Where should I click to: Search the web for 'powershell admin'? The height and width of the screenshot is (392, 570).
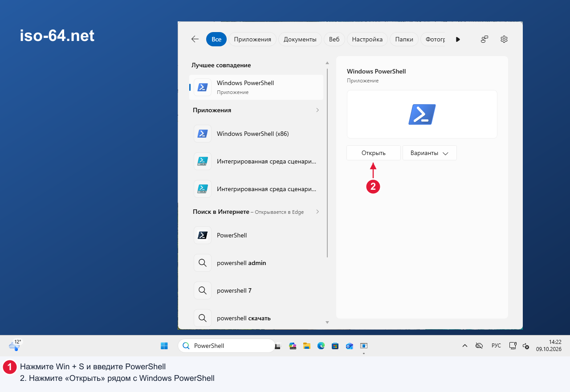256,263
